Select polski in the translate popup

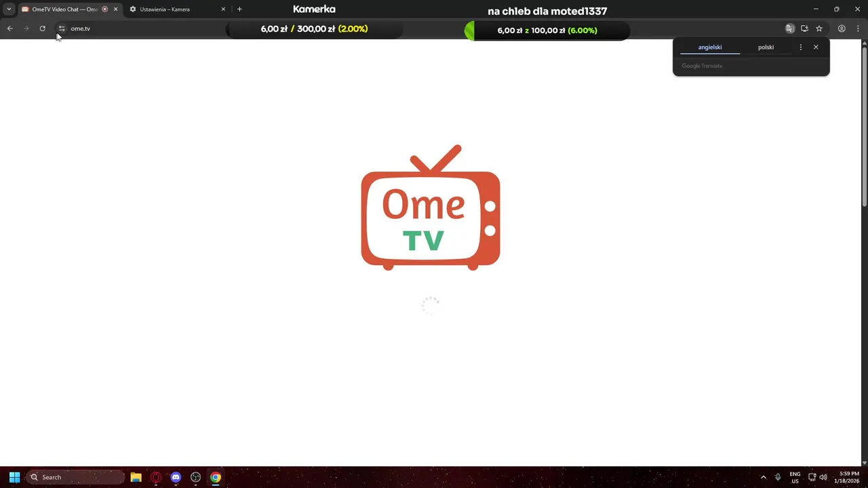(766, 47)
